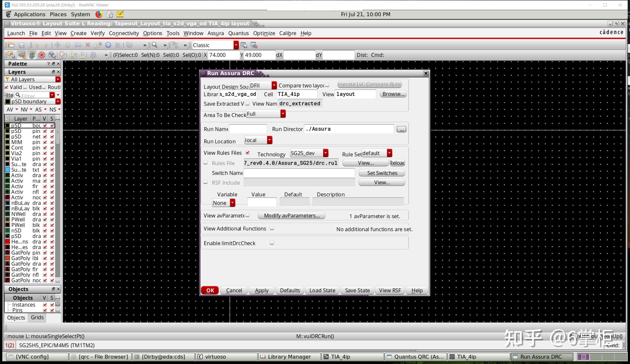
Task: Open the Assura menu
Action: click(x=215, y=33)
